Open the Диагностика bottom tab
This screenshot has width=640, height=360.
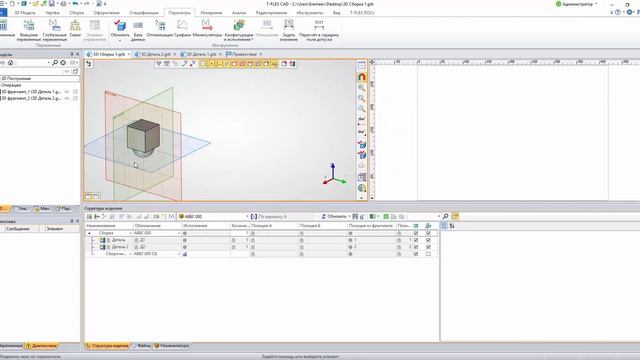[41, 346]
